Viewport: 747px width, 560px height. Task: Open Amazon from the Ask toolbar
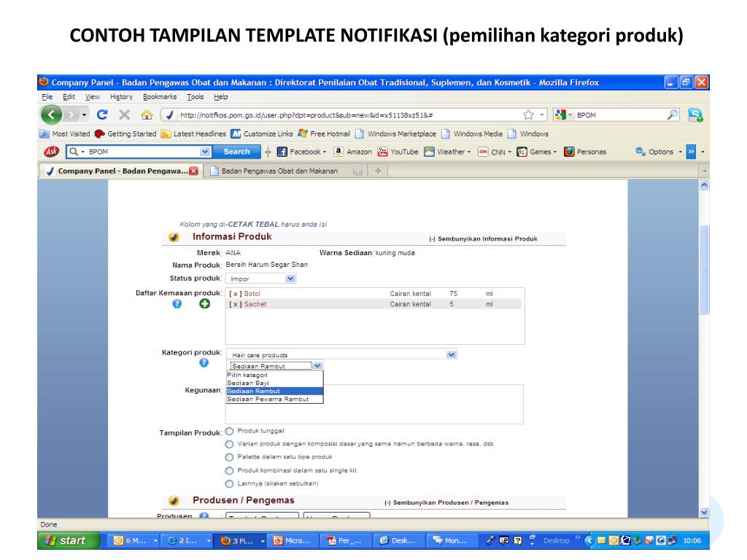352,152
